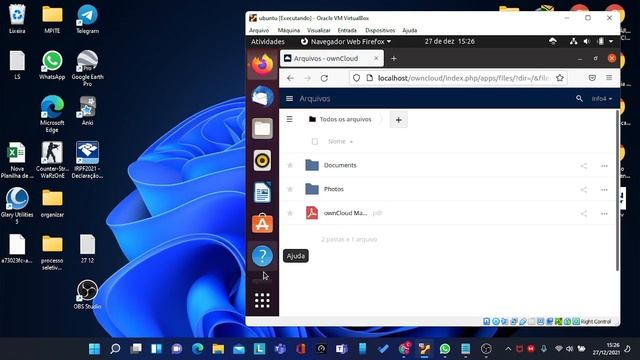Close the Arquivos - ownCloud browser tab
Viewport: 640px width, 360px height.
(x=376, y=59)
